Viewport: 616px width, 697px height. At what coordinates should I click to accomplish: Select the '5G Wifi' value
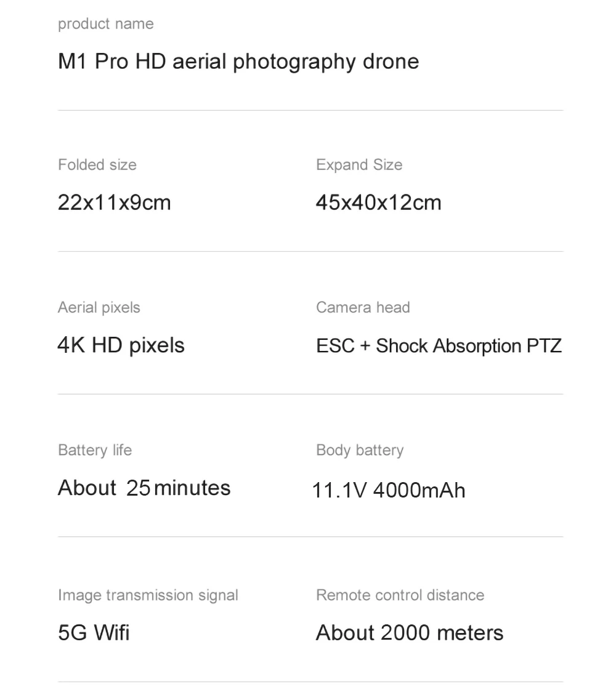(x=94, y=633)
